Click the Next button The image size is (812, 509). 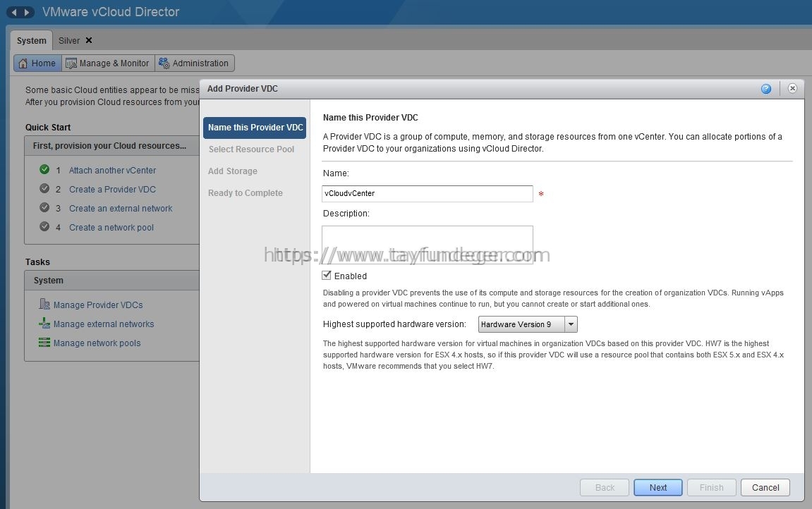click(x=658, y=487)
